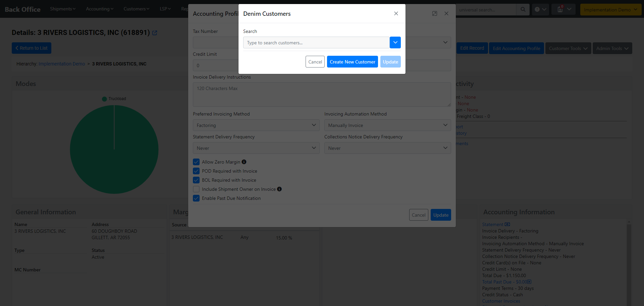Click 'Credit Status - Cash' text
The height and width of the screenshot is (306, 644).
(x=502, y=295)
